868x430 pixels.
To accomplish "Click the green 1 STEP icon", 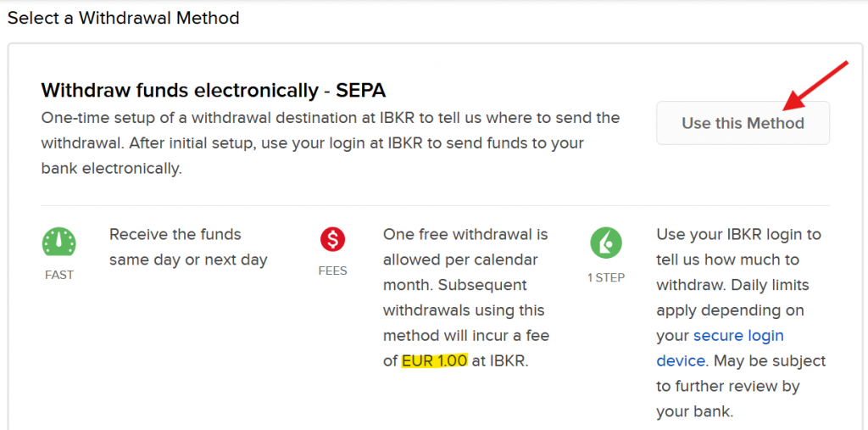I will pyautogui.click(x=606, y=243).
